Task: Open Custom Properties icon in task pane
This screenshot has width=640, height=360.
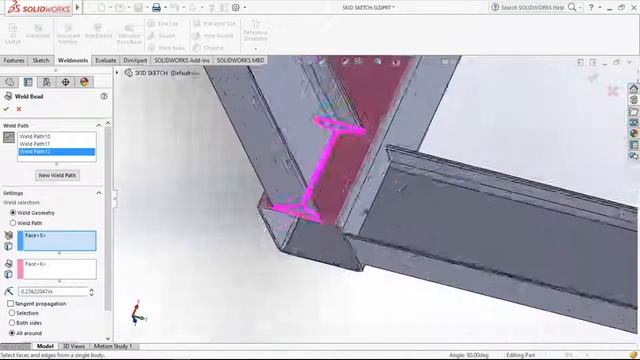Action: [634, 145]
